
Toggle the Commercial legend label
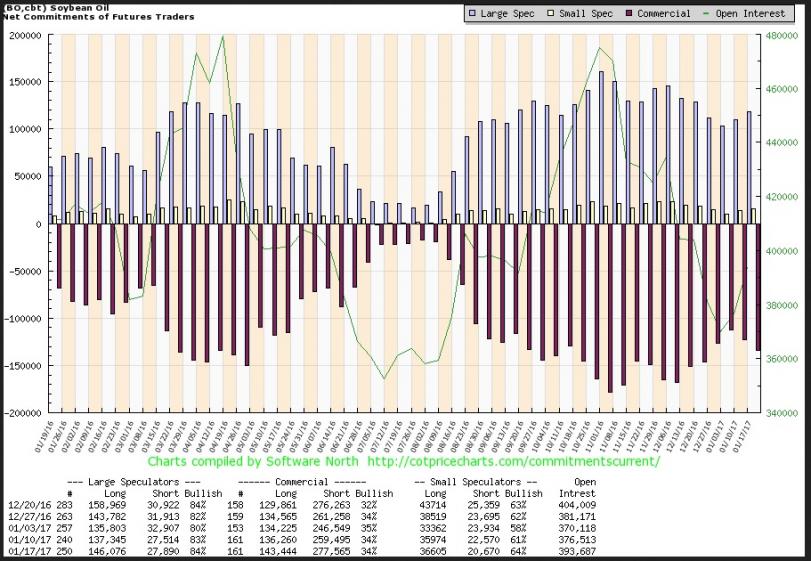(664, 14)
